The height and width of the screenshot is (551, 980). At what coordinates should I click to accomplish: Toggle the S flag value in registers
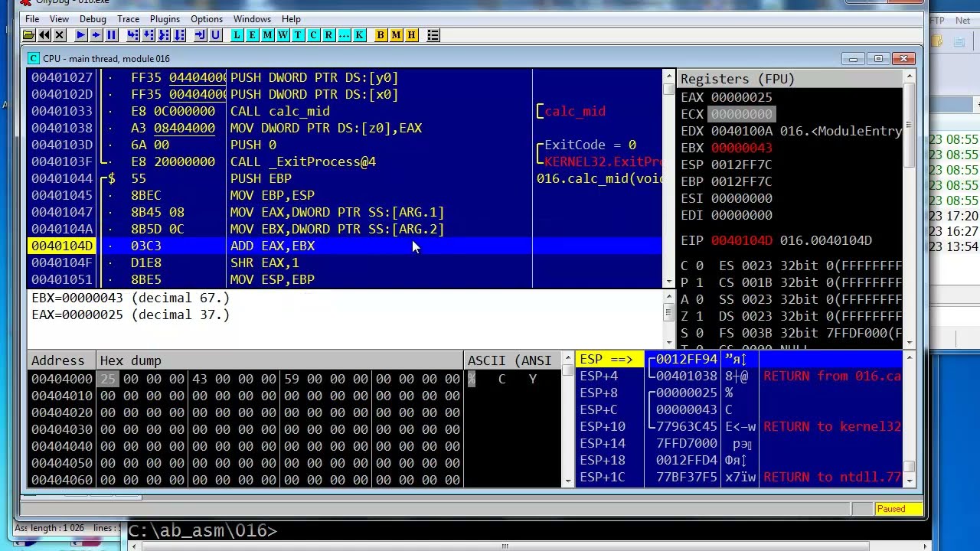[x=700, y=333]
